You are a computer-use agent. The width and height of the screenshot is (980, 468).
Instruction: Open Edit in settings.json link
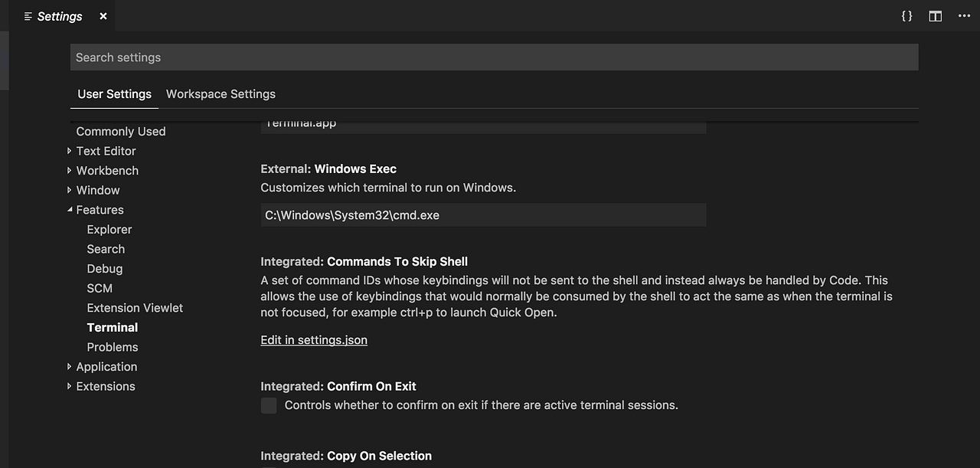[x=314, y=339]
